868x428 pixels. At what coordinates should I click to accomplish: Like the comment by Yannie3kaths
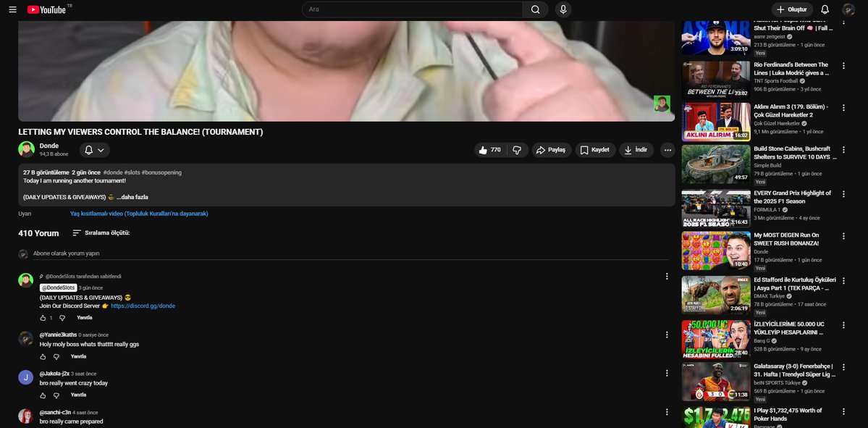click(x=43, y=356)
